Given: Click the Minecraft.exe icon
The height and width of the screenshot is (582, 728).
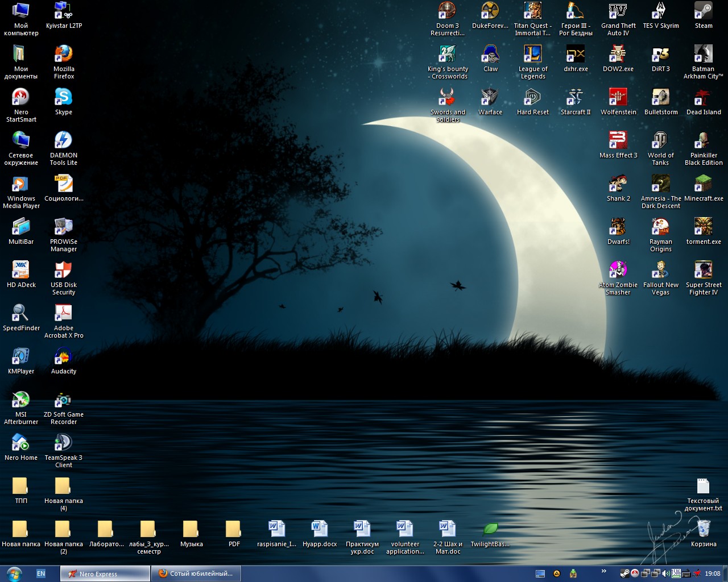Looking at the screenshot, I should point(704,184).
